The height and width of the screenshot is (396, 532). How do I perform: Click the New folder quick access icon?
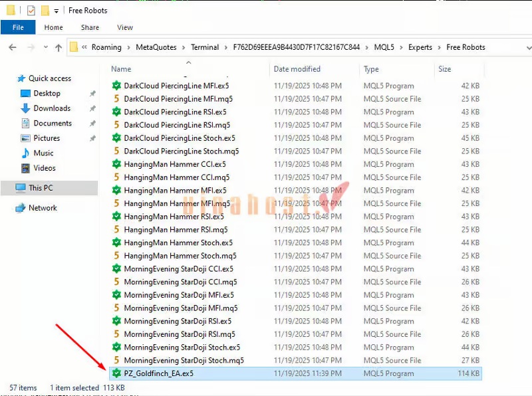(45, 11)
